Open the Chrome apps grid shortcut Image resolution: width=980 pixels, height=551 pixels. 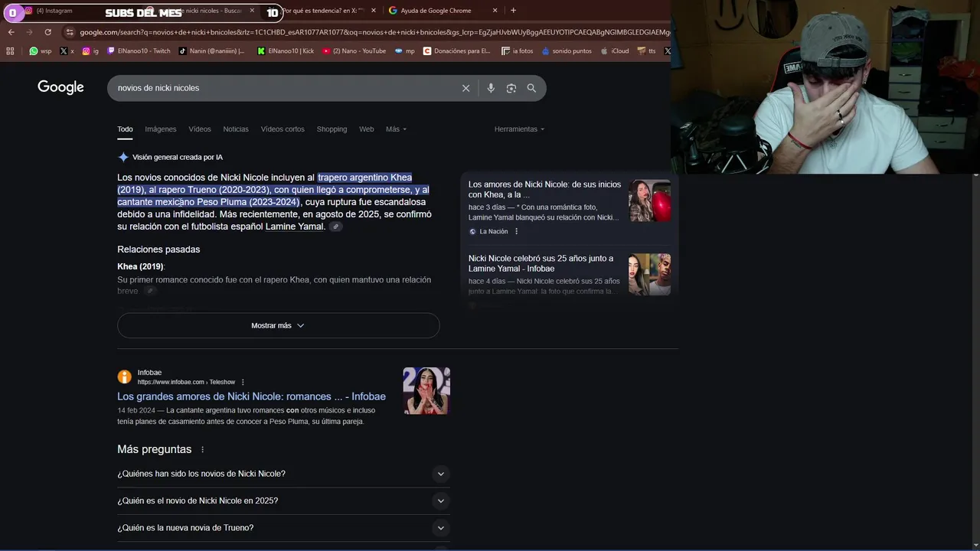10,51
